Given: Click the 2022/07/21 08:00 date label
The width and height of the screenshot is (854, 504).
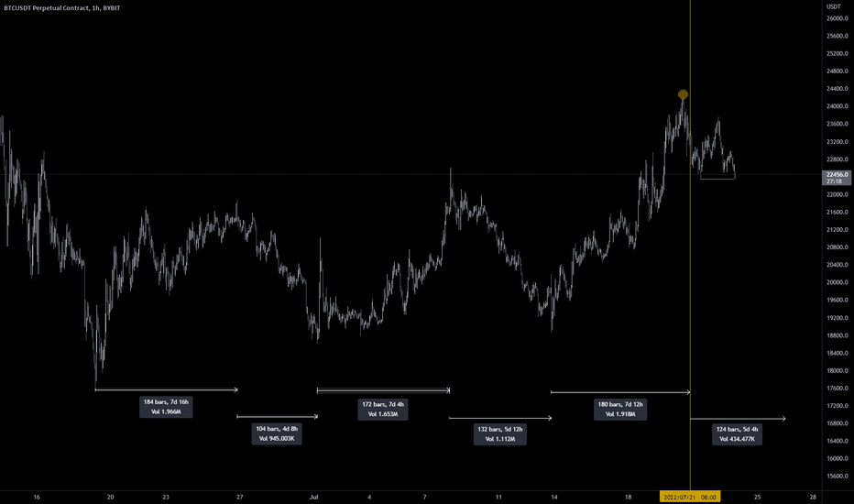Looking at the screenshot, I should click(690, 497).
